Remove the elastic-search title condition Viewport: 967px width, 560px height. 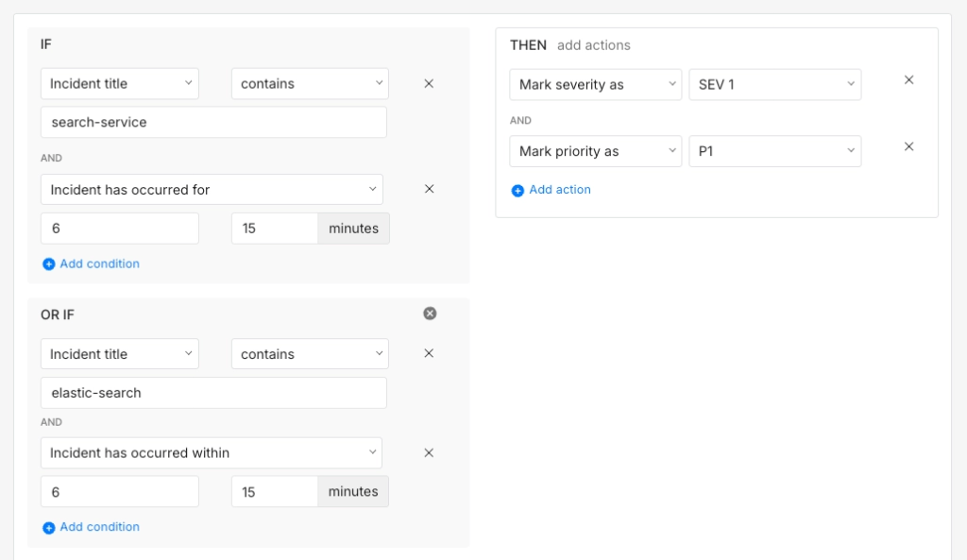(429, 353)
